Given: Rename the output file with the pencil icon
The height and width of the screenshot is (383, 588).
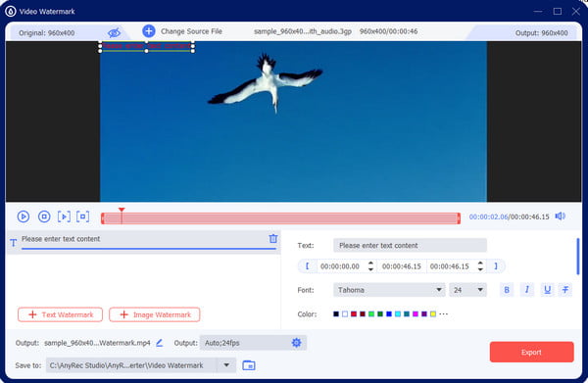Looking at the screenshot, I should point(160,343).
